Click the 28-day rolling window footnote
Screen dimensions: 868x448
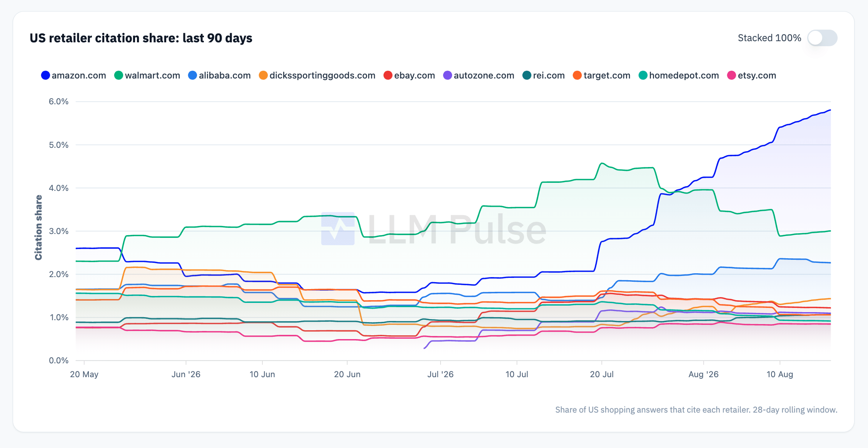coord(696,410)
